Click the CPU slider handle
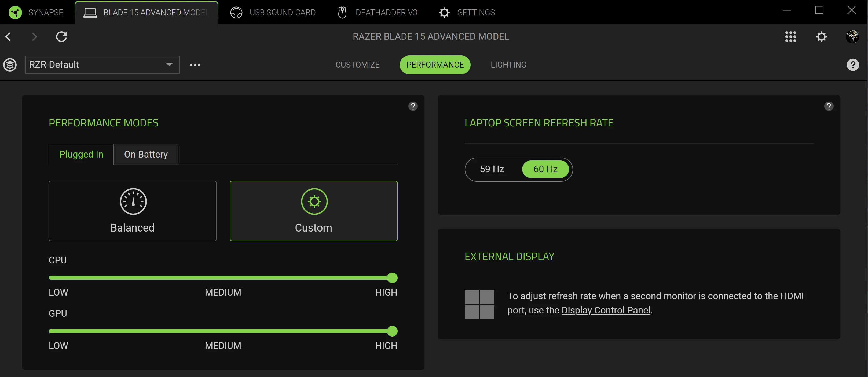Image resolution: width=868 pixels, height=377 pixels. pos(392,278)
